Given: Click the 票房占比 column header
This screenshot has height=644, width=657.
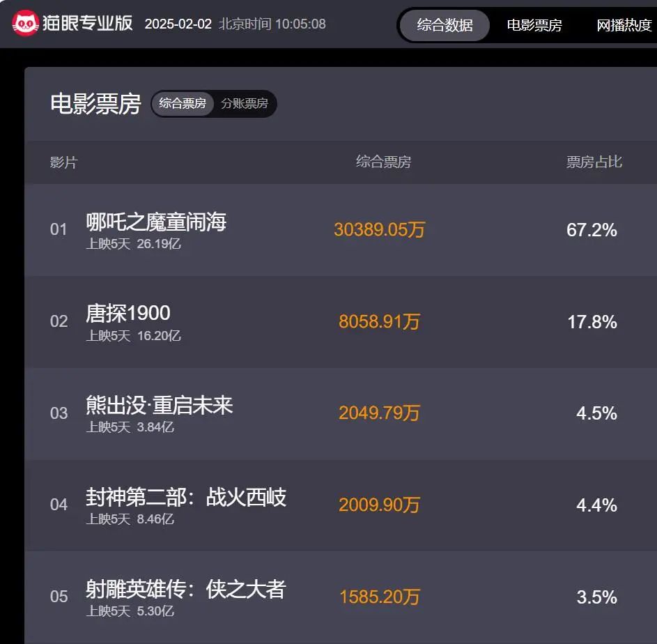Looking at the screenshot, I should [x=594, y=162].
